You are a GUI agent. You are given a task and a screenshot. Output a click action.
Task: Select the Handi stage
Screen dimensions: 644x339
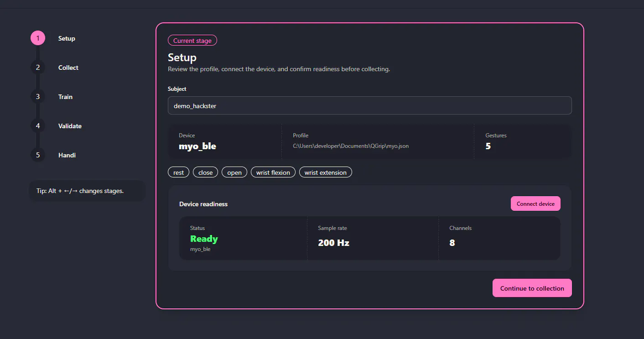point(53,155)
